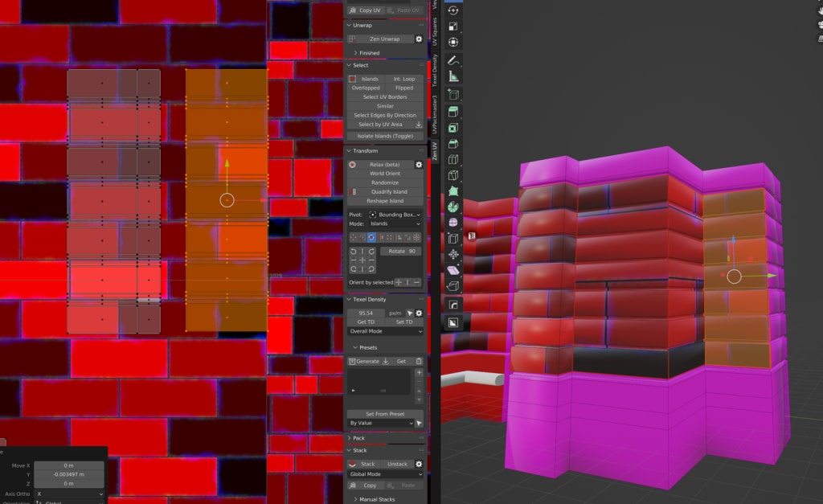
Task: Open Zen Unwrap settings gear
Action: click(x=419, y=39)
